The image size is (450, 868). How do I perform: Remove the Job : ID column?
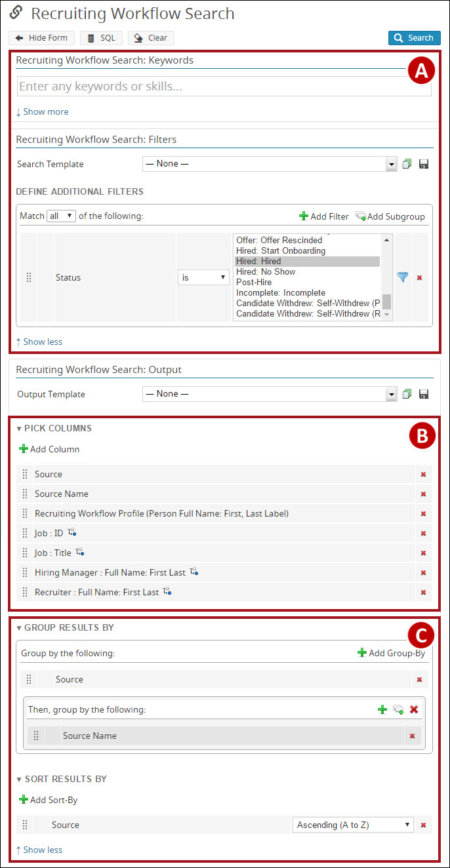pos(423,534)
